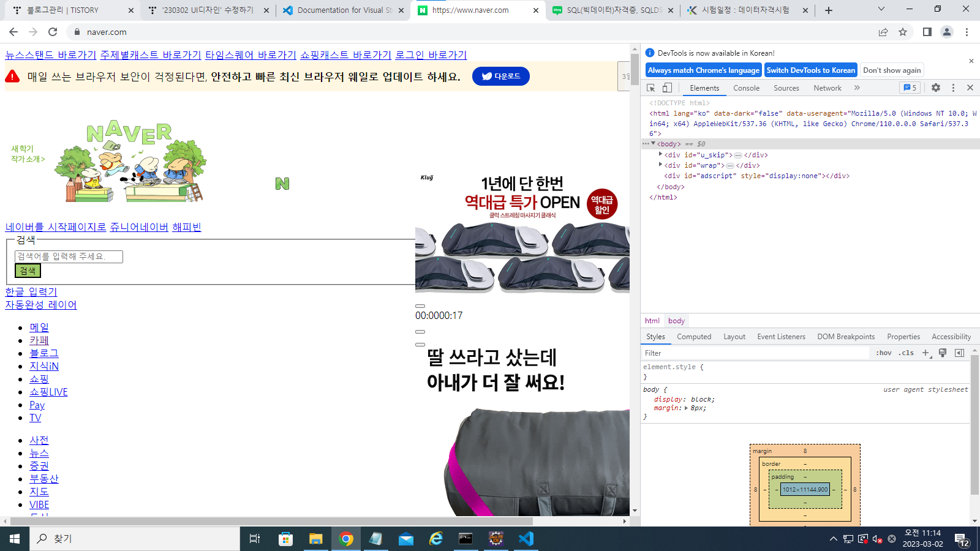The height and width of the screenshot is (551, 980).
Task: Open the 메일 link
Action: [x=39, y=328]
